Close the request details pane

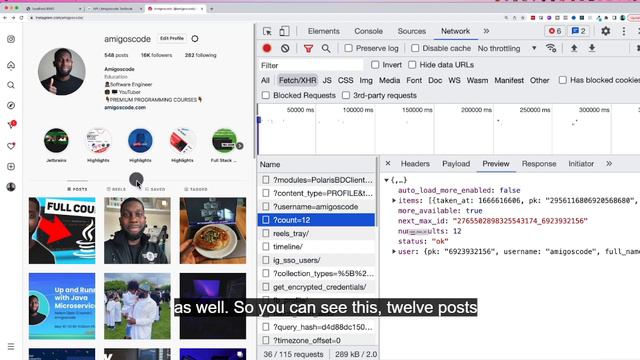(x=388, y=163)
